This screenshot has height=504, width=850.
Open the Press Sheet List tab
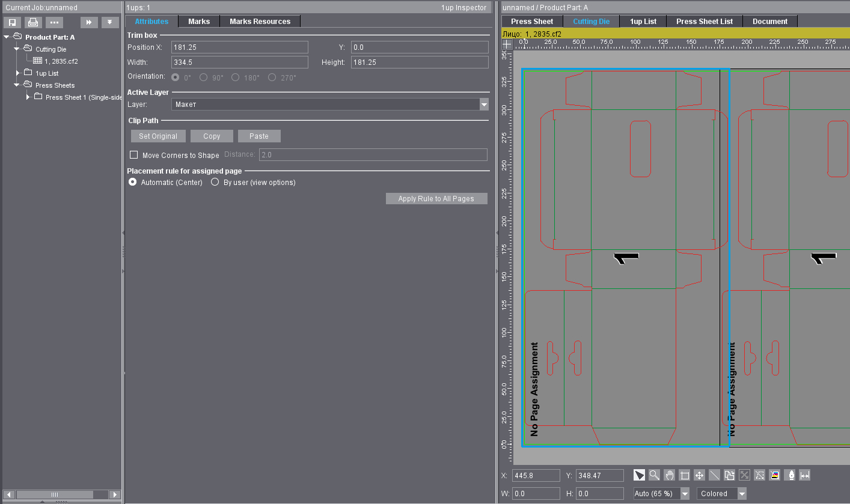704,22
